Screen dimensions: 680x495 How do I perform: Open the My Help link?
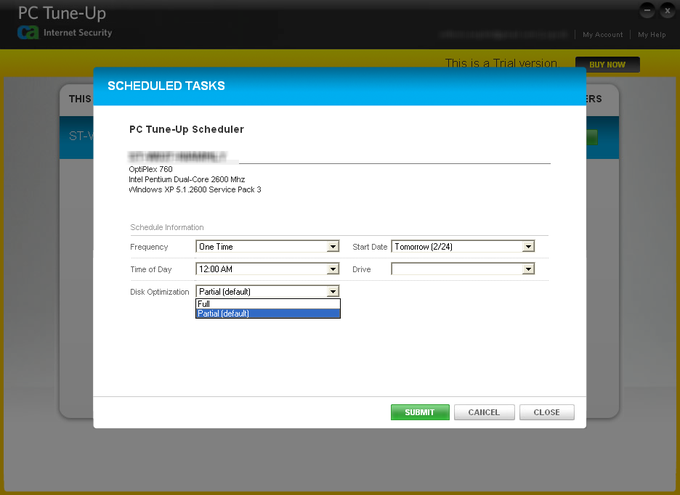(651, 35)
